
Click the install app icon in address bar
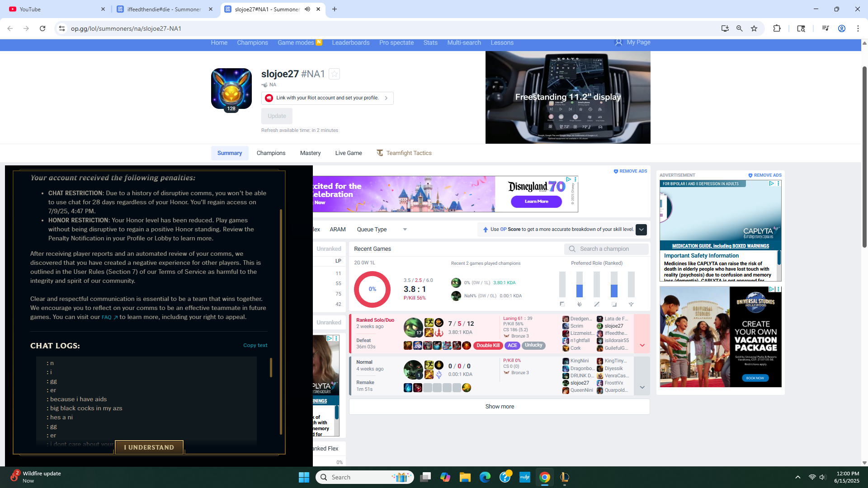point(725,28)
